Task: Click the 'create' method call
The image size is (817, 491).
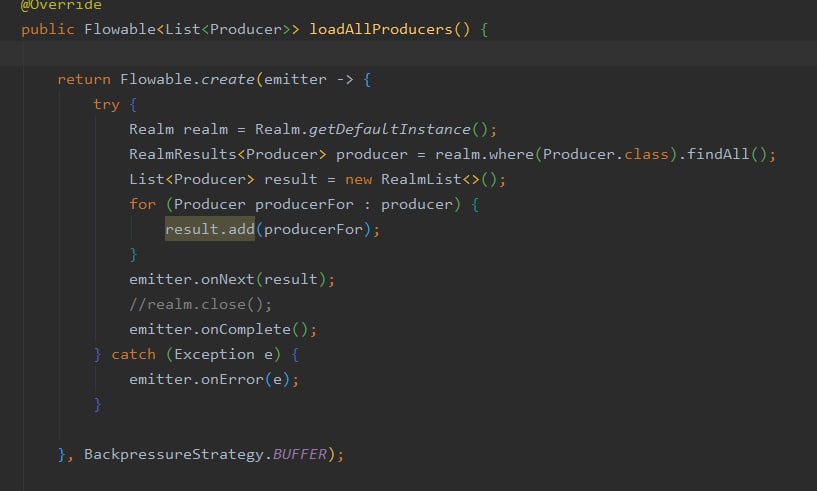Action: coord(227,79)
